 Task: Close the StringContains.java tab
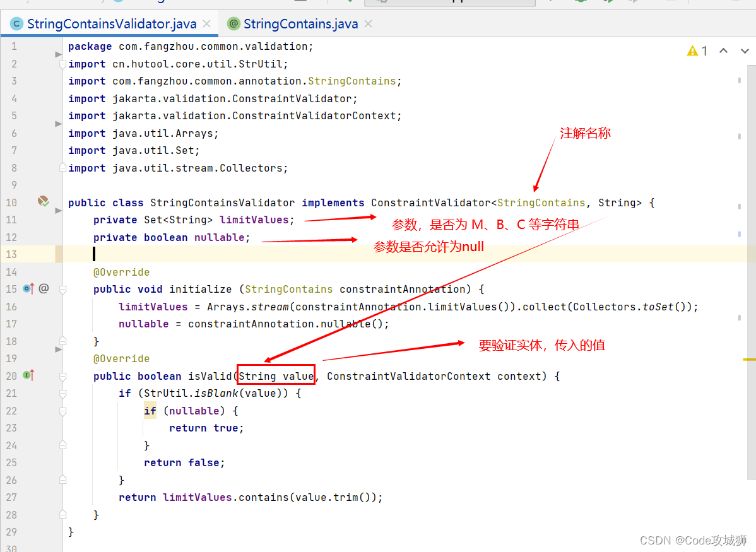point(369,23)
